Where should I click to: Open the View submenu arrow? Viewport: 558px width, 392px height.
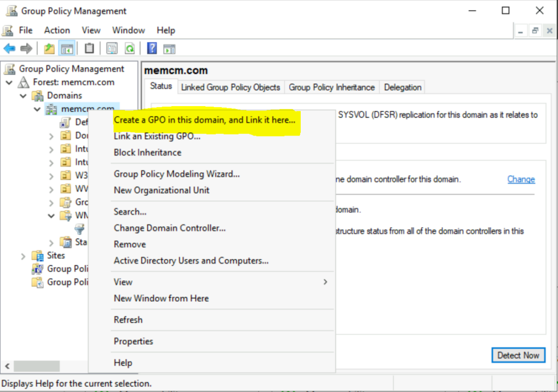coord(325,282)
